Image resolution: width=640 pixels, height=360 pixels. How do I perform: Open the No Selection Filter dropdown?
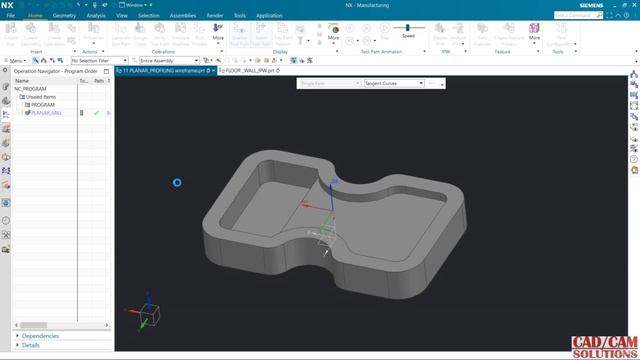[100, 60]
